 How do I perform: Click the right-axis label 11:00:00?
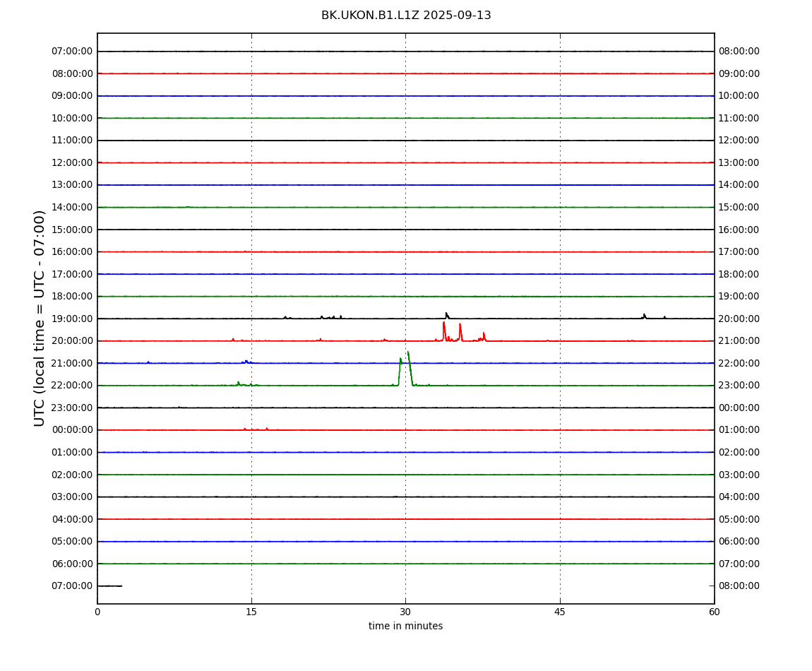coord(739,118)
